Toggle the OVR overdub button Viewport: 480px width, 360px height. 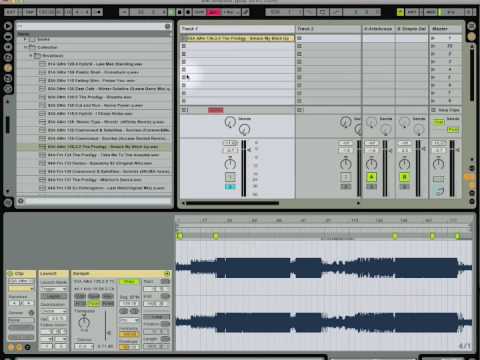(x=199, y=12)
